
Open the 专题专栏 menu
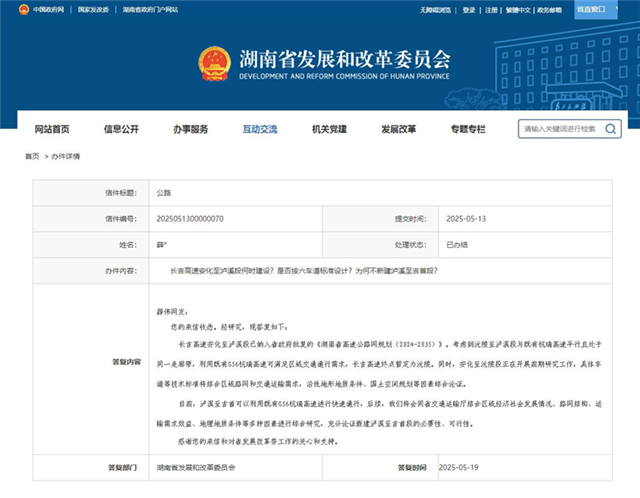coord(468,129)
